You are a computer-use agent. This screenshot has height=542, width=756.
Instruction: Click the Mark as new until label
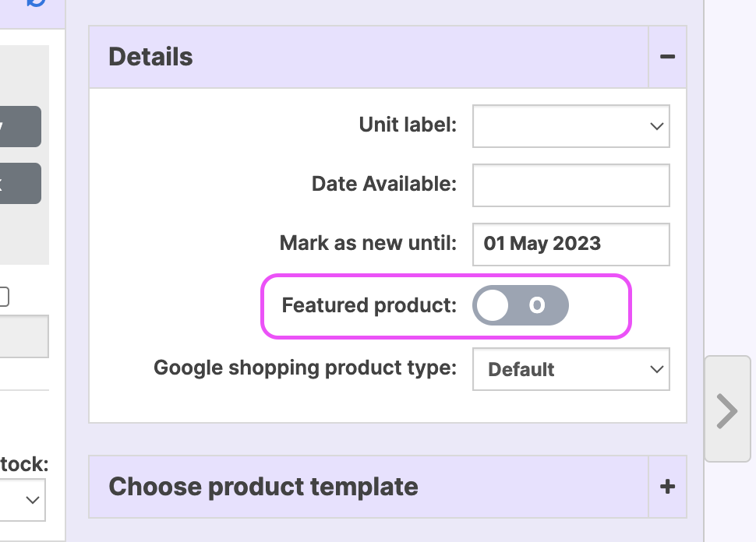[x=368, y=243]
